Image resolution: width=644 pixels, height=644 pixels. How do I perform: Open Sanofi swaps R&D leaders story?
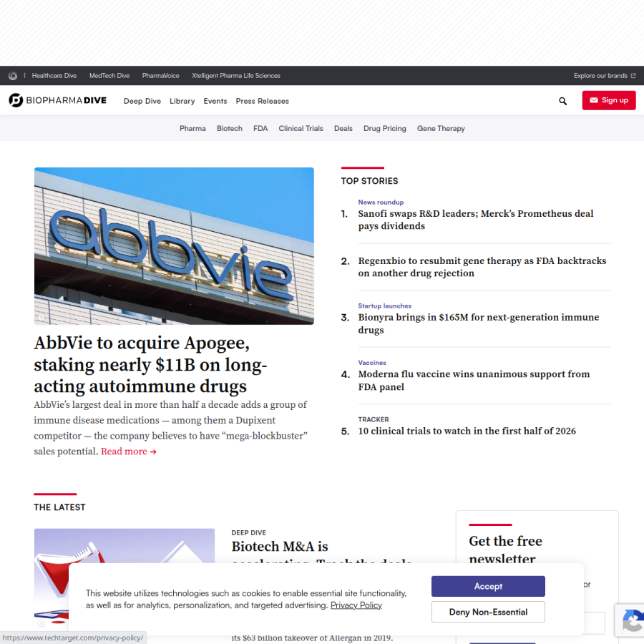[476, 220]
